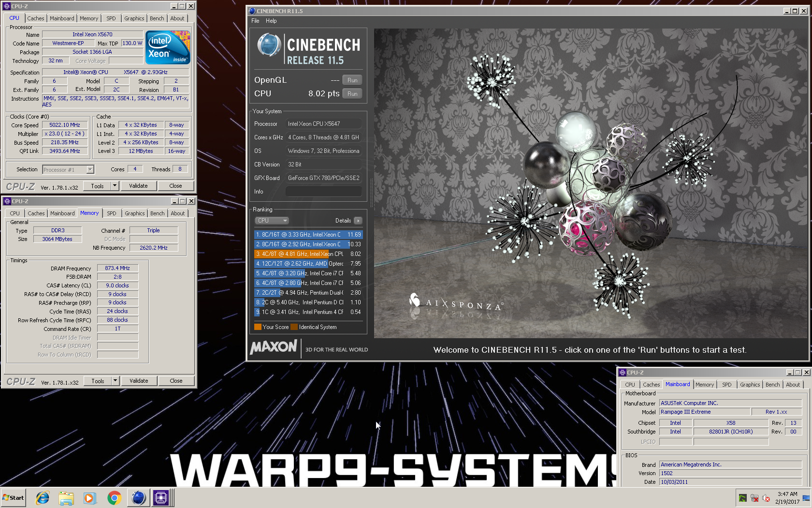Open Windows Explorer folder icon in taskbar
Image resolution: width=812 pixels, height=508 pixels.
(x=66, y=498)
